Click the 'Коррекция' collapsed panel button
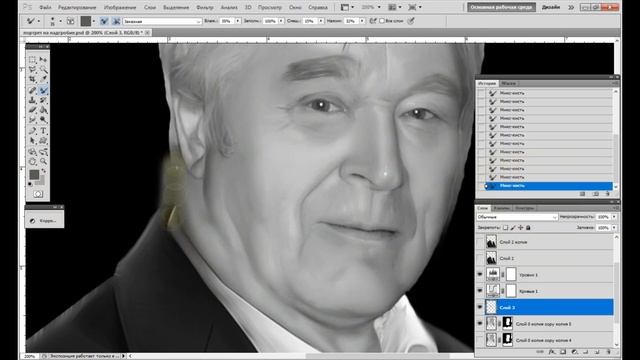 44,220
